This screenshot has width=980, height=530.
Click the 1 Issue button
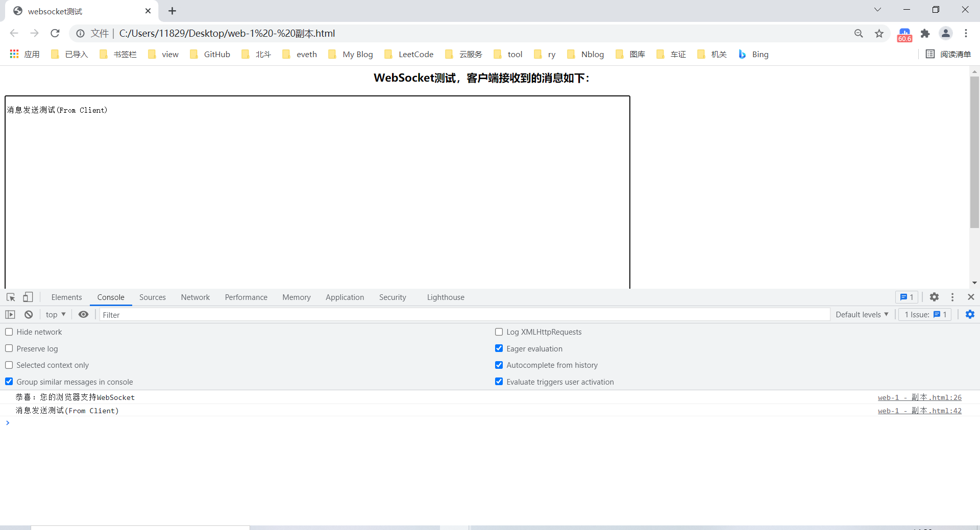click(925, 315)
